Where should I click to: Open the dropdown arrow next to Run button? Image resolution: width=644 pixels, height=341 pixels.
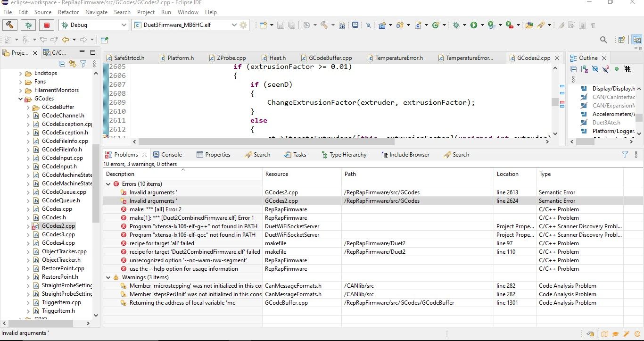tap(482, 25)
